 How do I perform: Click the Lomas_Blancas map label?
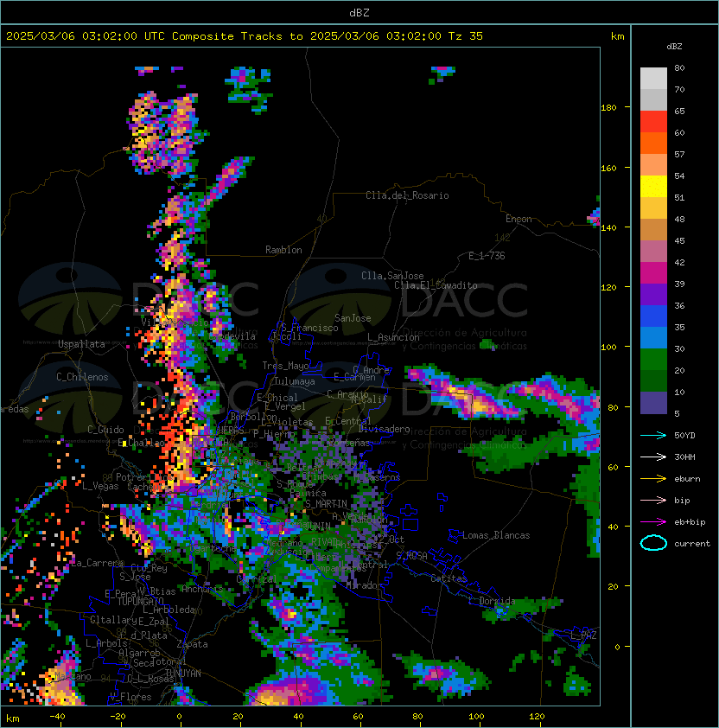tap(496, 535)
